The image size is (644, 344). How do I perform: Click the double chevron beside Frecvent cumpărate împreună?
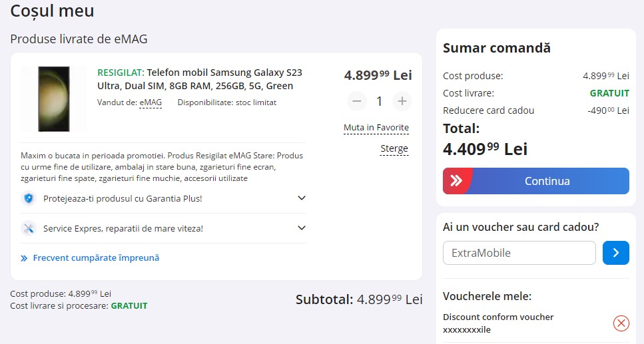(x=25, y=258)
